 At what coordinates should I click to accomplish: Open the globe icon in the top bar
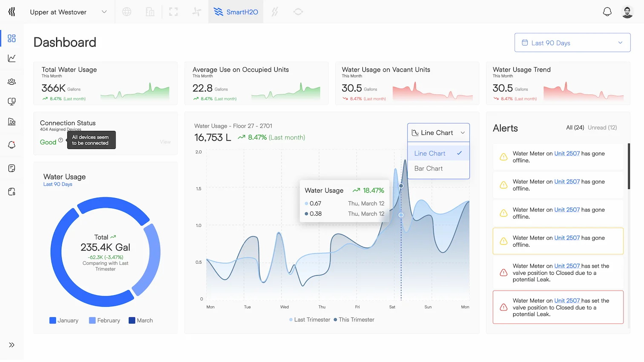(x=127, y=12)
